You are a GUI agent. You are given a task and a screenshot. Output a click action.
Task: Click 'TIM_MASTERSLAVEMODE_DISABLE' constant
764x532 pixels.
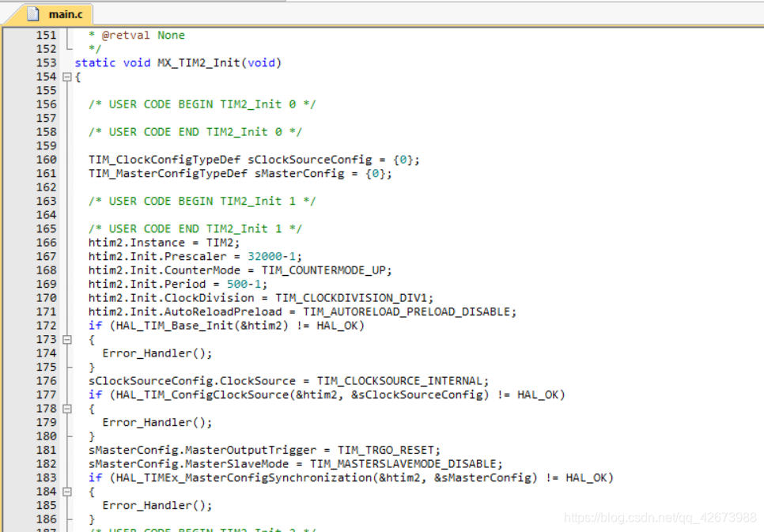[403, 464]
